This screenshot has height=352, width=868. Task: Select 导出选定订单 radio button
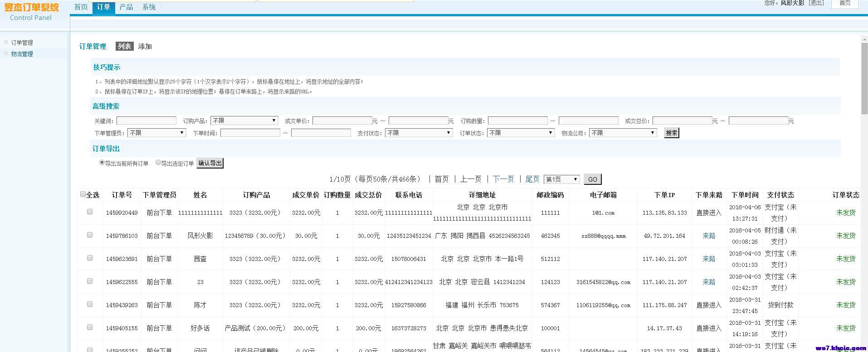pyautogui.click(x=158, y=162)
